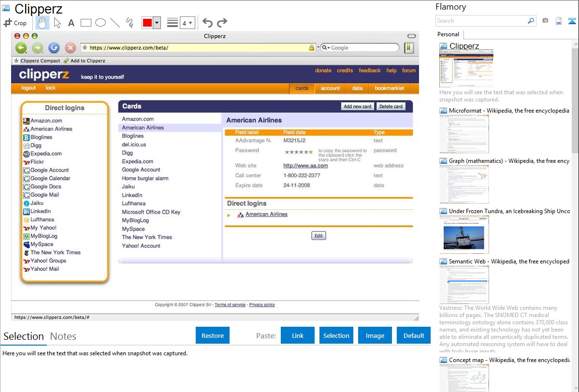The width and height of the screenshot is (579, 392).
Task: Click the Add to Clipperz bookmark
Action: (85, 60)
